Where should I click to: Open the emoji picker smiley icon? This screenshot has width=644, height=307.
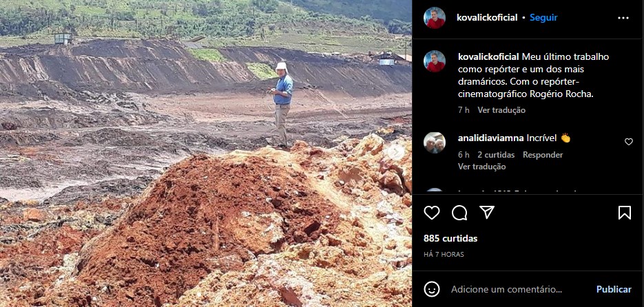pyautogui.click(x=431, y=289)
